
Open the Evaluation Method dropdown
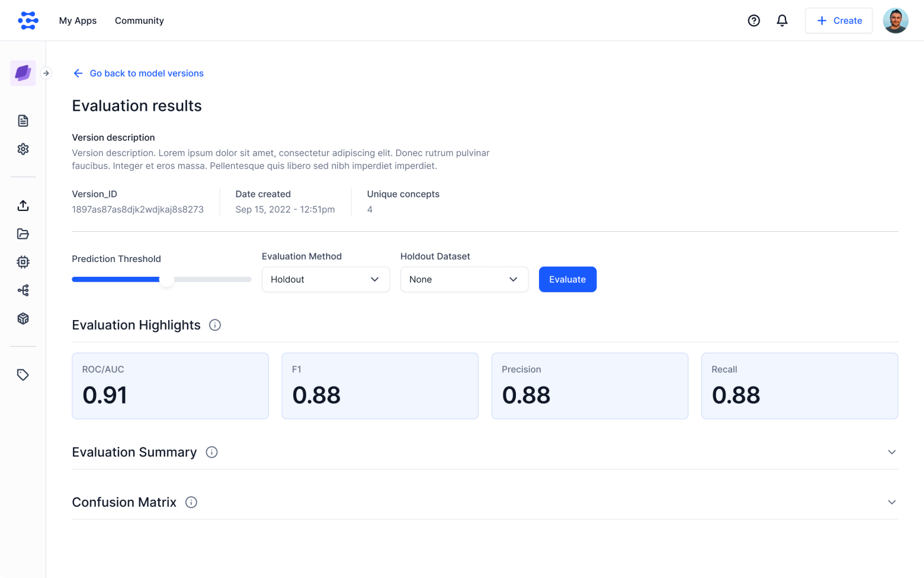[x=325, y=279]
